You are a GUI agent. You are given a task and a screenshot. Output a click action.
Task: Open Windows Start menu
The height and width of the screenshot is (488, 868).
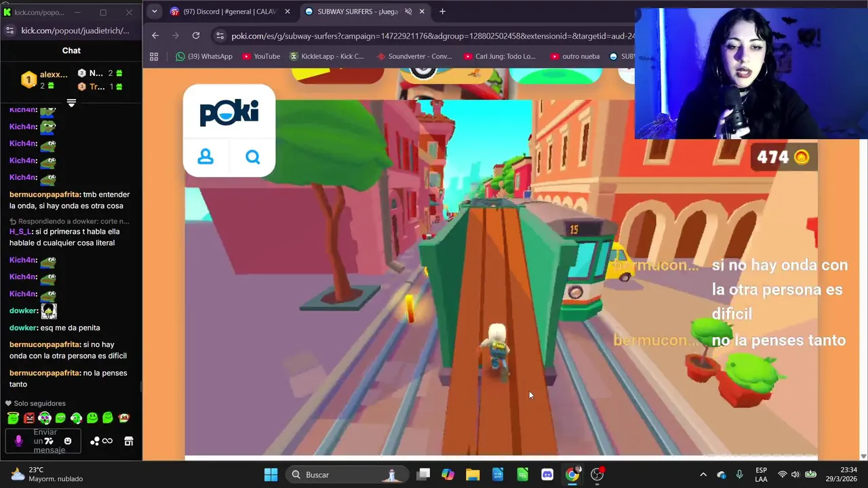[271, 474]
